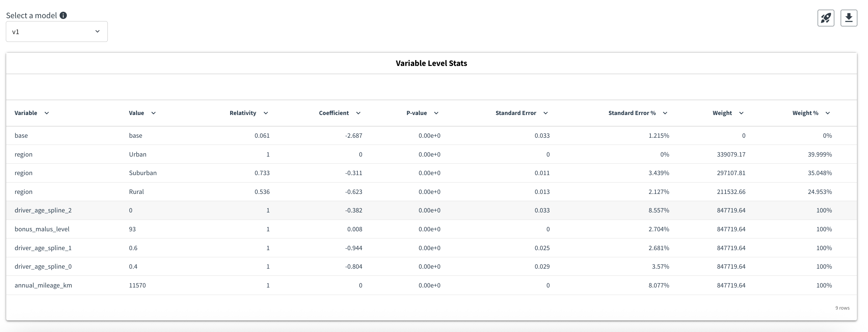Open the Relativity column sort menu
The width and height of the screenshot is (868, 332).
click(266, 113)
